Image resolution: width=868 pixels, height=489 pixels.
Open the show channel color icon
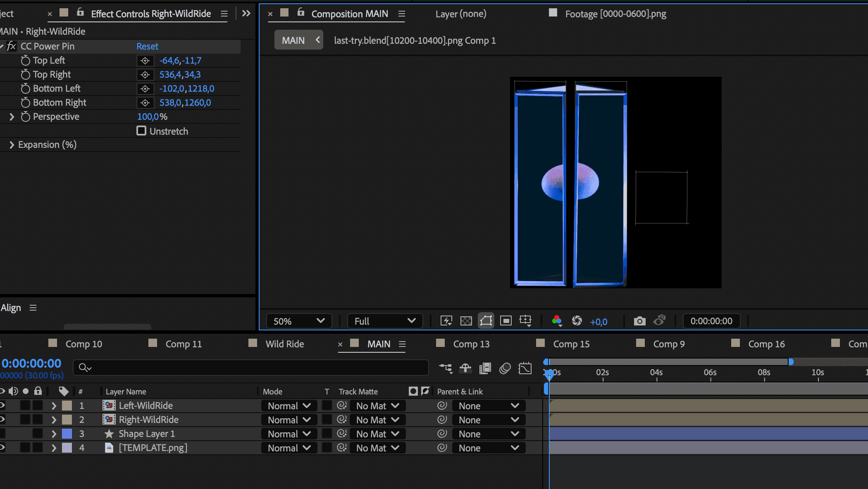557,321
